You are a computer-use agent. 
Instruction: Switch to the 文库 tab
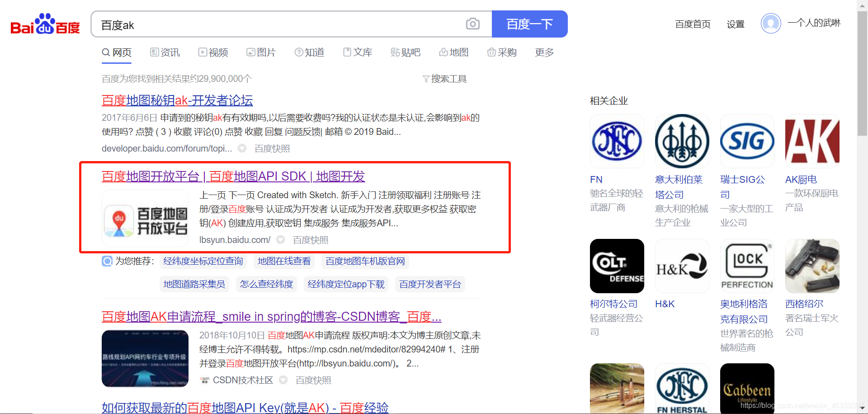[x=358, y=52]
